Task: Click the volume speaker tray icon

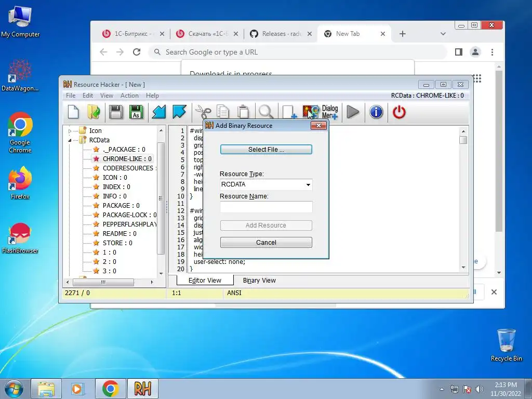Action: (x=480, y=389)
